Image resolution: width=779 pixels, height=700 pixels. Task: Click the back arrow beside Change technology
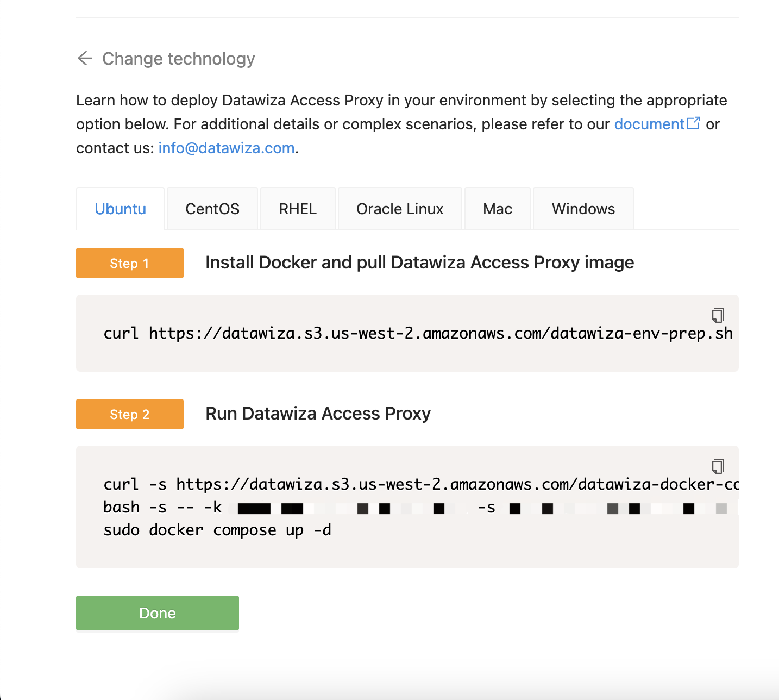pyautogui.click(x=85, y=58)
